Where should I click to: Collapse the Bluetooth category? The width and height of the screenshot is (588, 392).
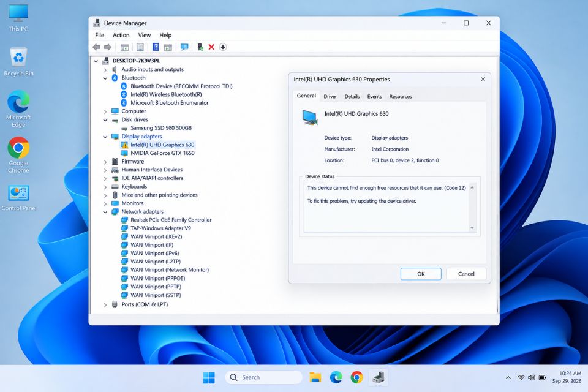tap(105, 78)
